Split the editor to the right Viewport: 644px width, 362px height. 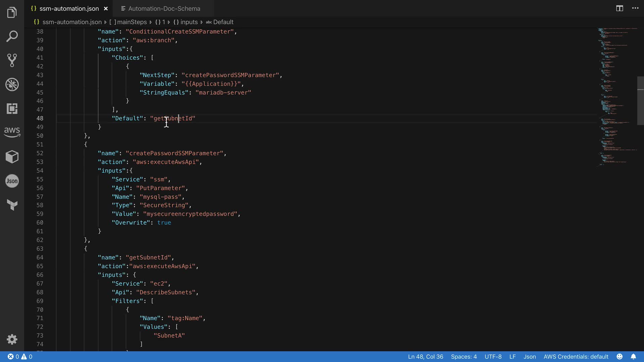click(620, 8)
